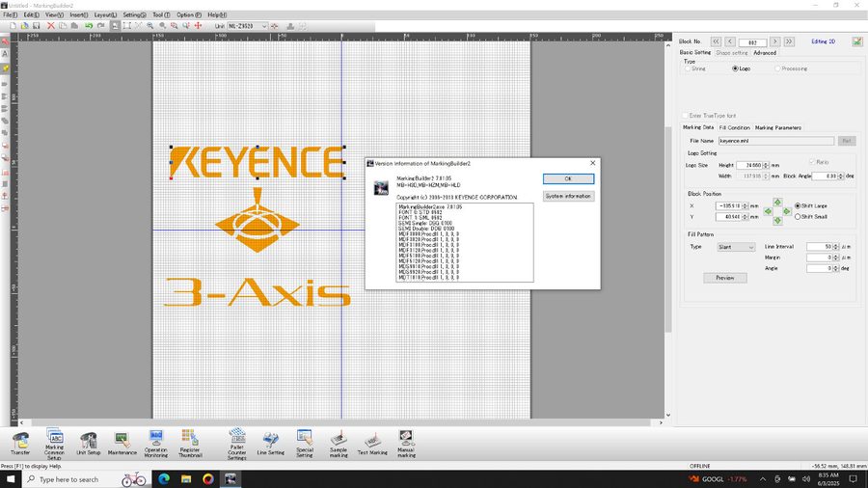Screen dimensions: 868x488
Task: Click the red move cross icon
Action: 198,26
